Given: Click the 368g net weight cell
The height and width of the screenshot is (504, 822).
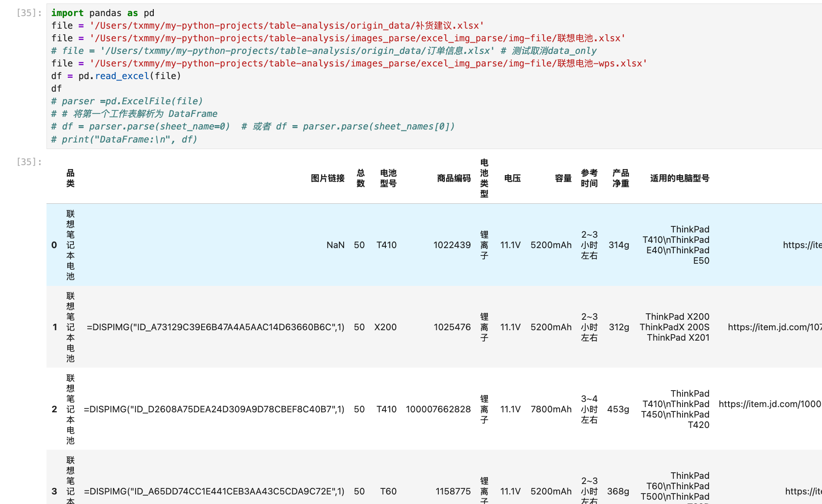Looking at the screenshot, I should coord(618,491).
